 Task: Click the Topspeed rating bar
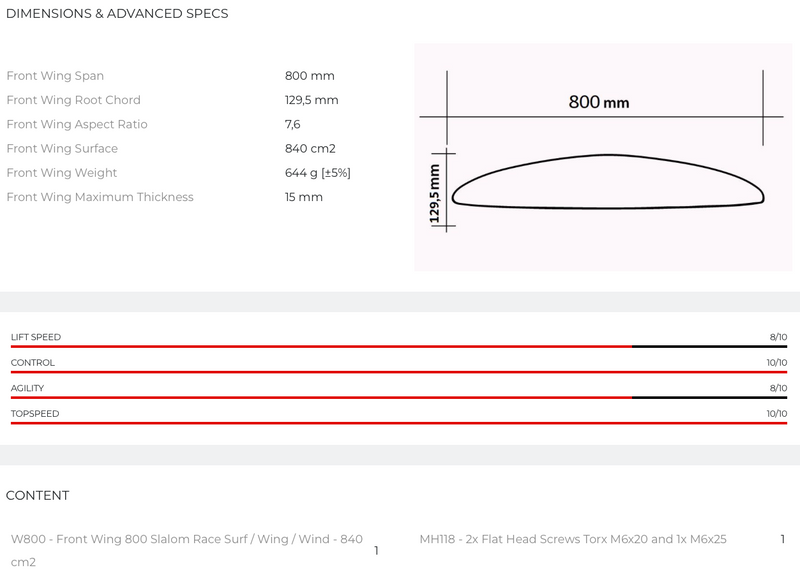[x=399, y=422]
